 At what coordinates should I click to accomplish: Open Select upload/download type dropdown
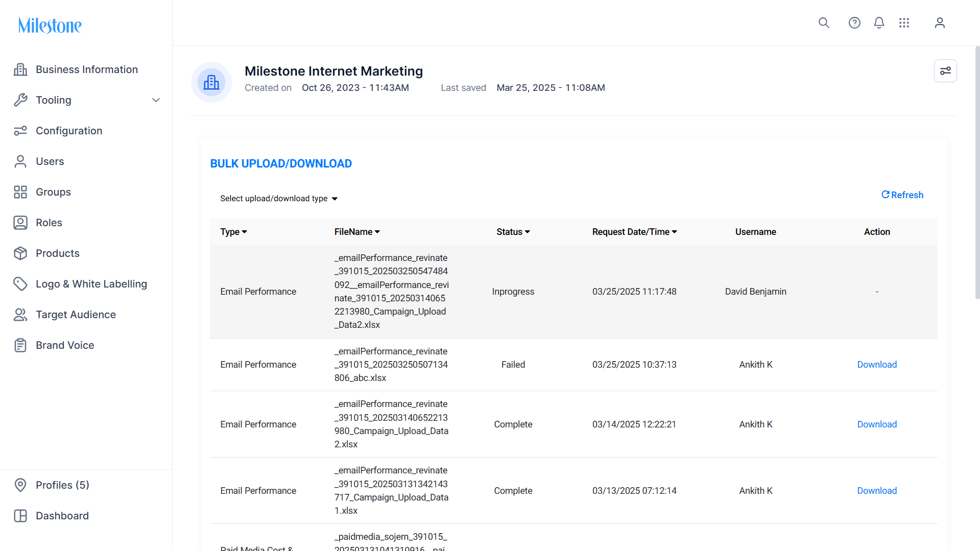(x=279, y=199)
